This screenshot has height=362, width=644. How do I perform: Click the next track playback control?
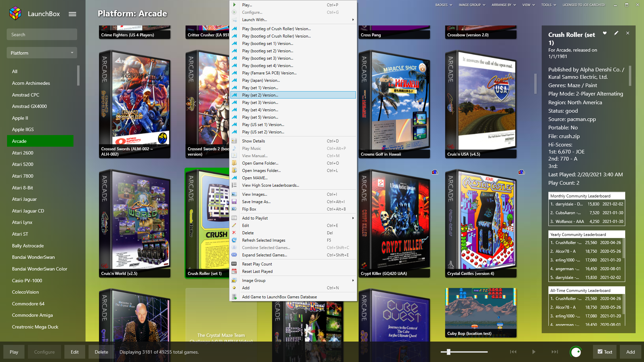[x=555, y=352]
